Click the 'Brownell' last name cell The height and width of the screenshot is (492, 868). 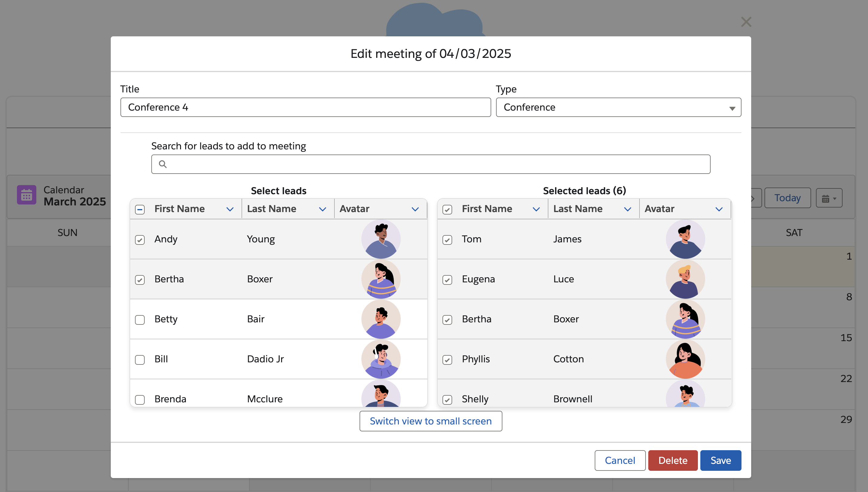tap(573, 399)
